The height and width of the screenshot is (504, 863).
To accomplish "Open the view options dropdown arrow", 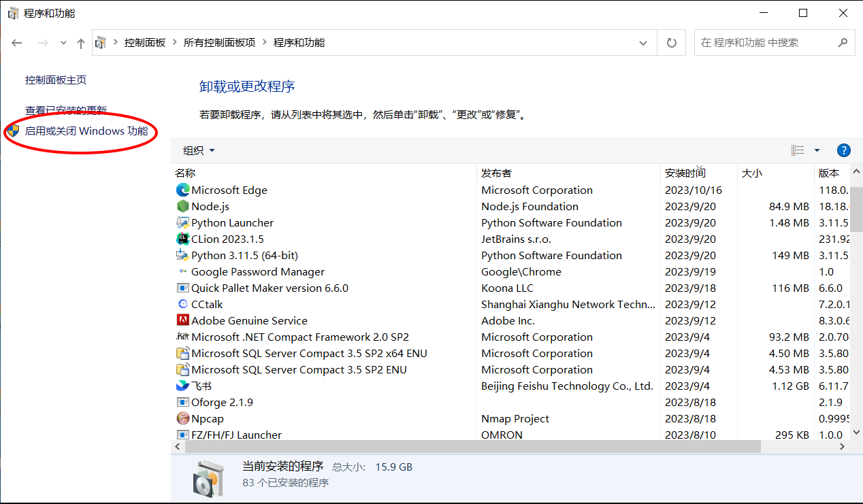I will (x=817, y=150).
